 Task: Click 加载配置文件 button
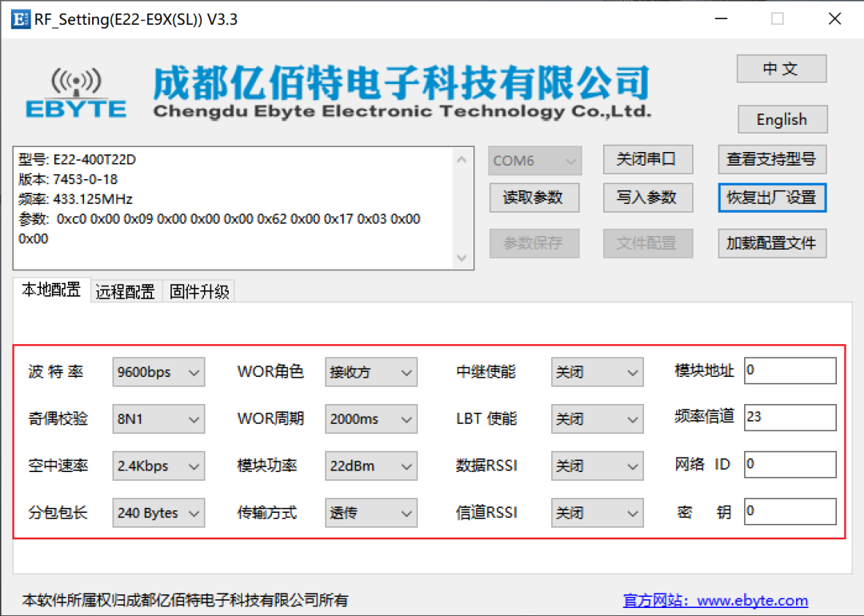pos(771,243)
